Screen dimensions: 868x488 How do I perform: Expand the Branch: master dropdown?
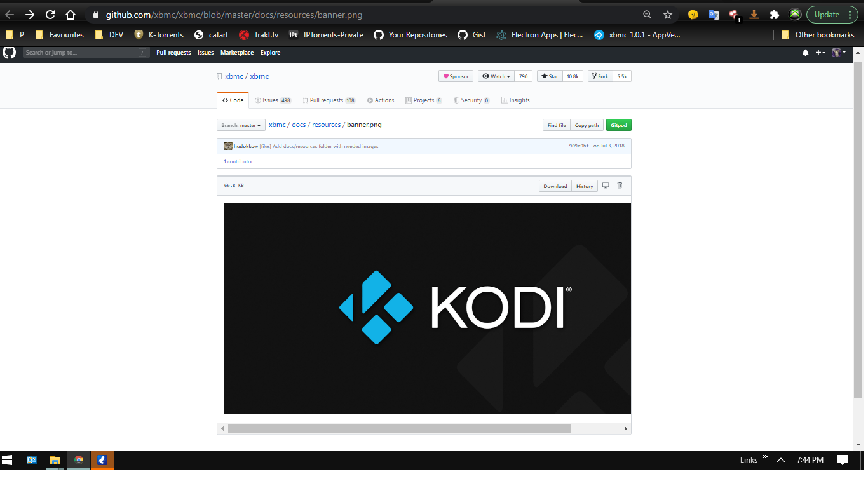point(241,125)
